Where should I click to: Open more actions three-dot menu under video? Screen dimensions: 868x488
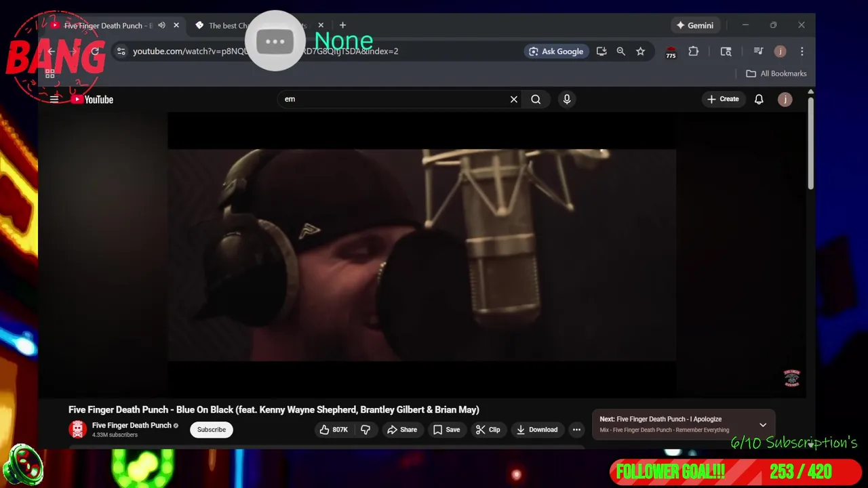pyautogui.click(x=576, y=430)
